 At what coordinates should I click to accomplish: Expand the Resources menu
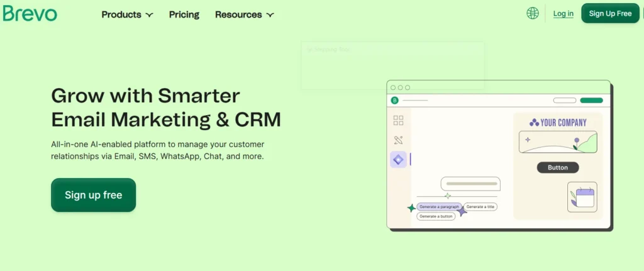coord(245,15)
